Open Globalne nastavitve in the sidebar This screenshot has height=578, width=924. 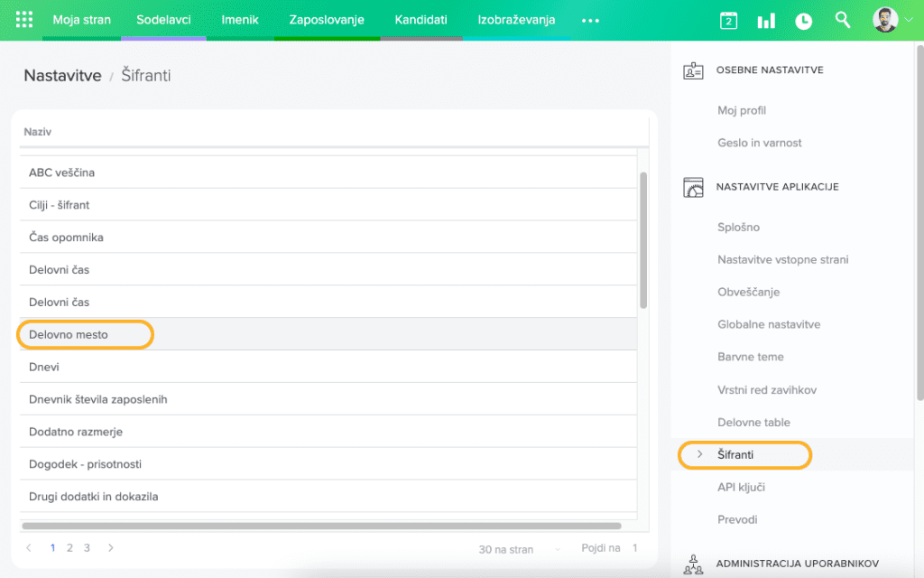click(x=769, y=324)
